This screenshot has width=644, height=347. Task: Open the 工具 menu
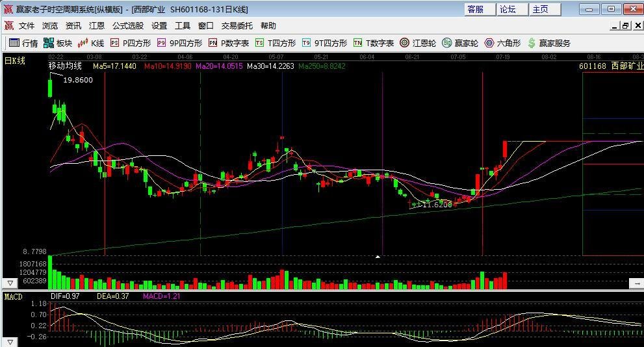pos(183,26)
